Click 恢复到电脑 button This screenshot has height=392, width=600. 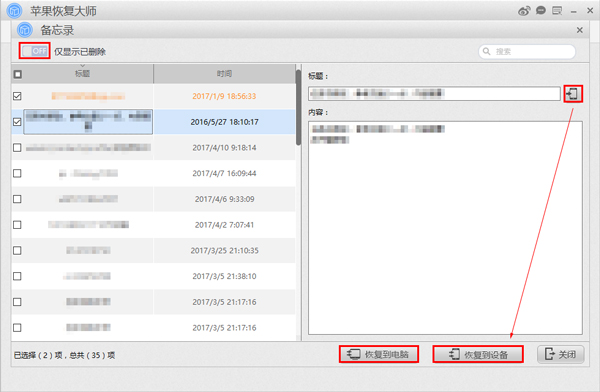[x=378, y=354]
